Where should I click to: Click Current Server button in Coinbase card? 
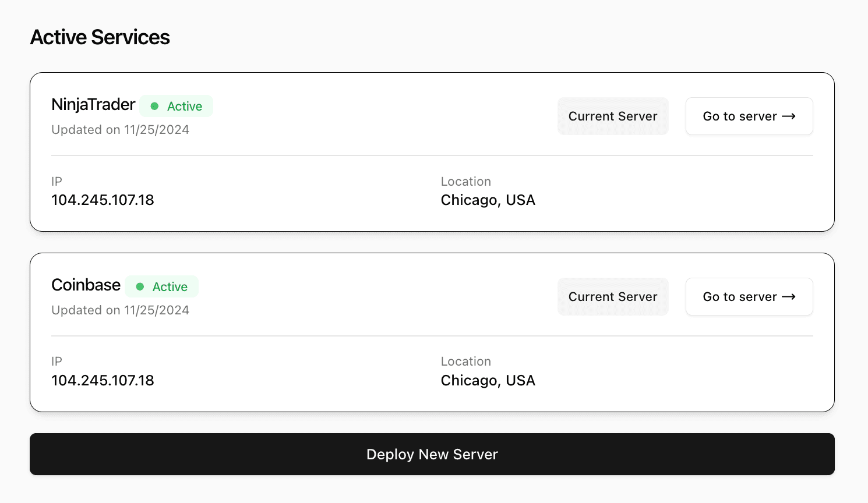[613, 297]
